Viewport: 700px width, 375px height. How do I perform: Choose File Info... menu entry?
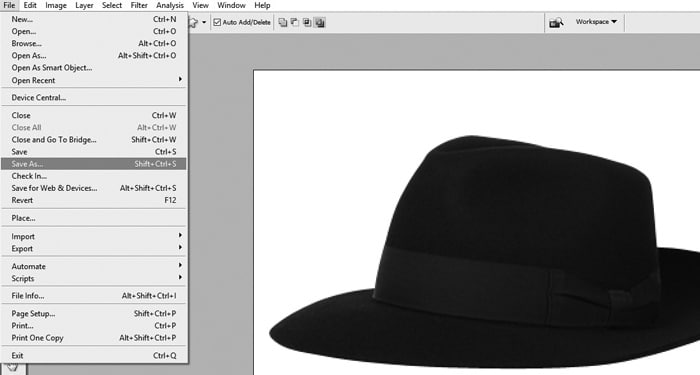point(93,296)
